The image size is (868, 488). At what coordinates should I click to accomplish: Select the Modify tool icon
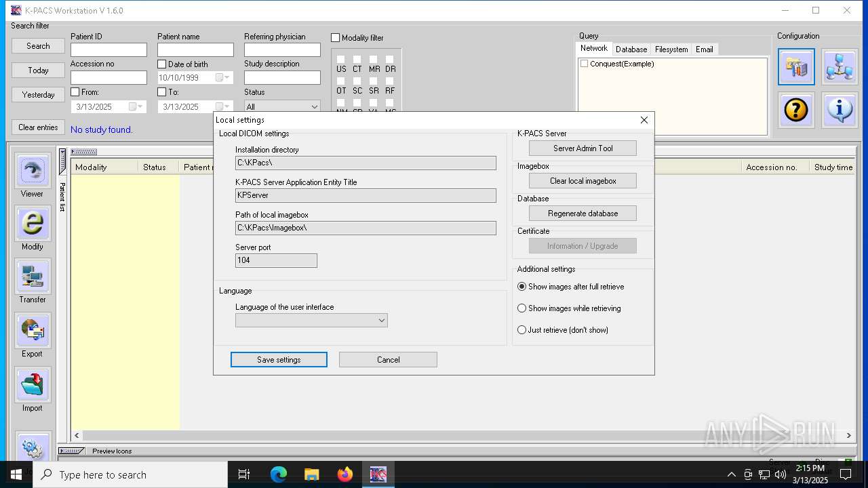[x=33, y=224]
